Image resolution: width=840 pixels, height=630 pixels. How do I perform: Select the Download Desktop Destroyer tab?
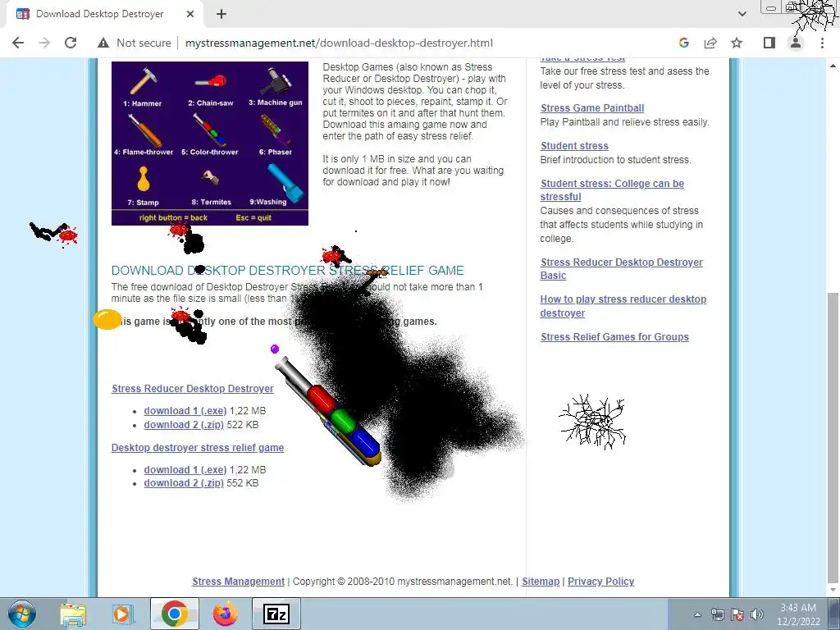(99, 14)
